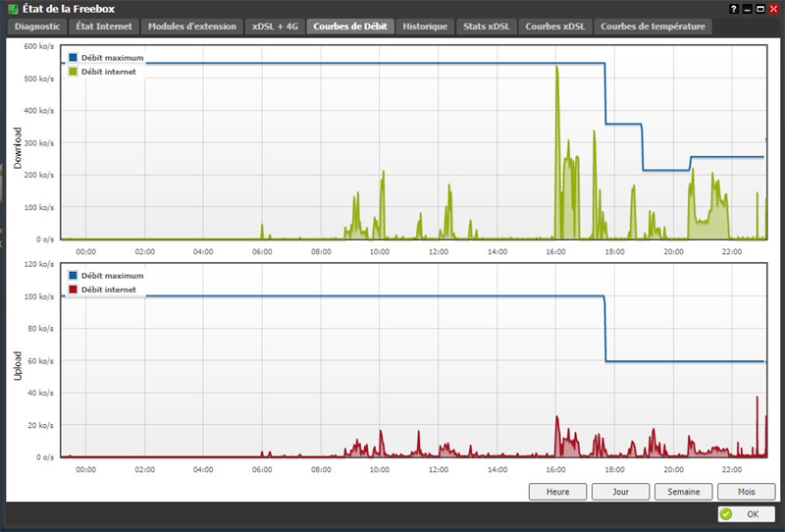The height and width of the screenshot is (532, 785).
Task: Set the graph period to Heure
Action: (557, 492)
